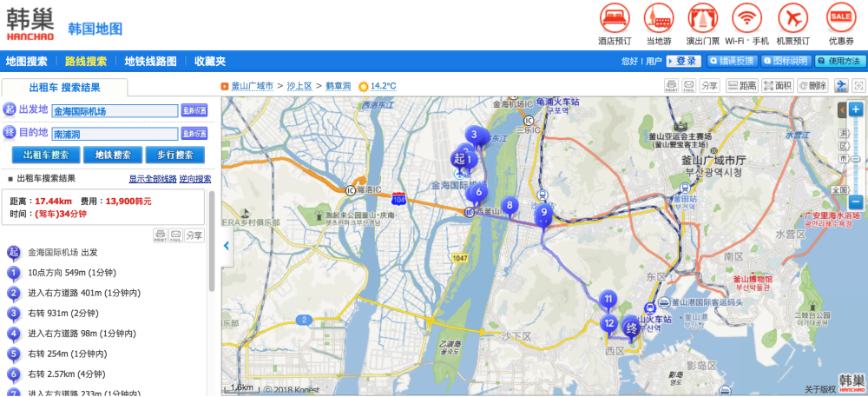Click the 逆向搜索 link
Viewport: 868px width, 397px height.
195,179
